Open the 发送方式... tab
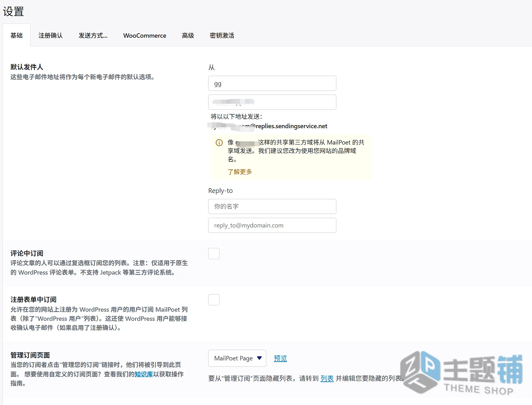The image size is (532, 405). pos(93,36)
